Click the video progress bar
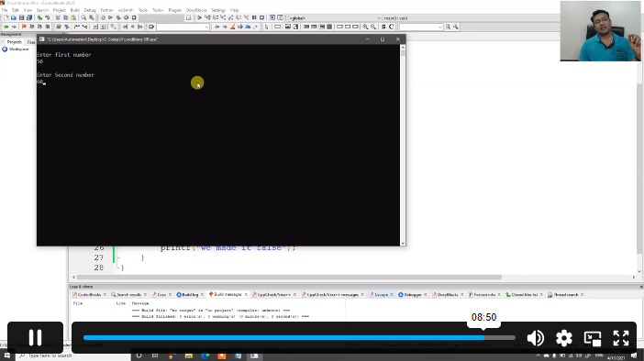Screen dimensions: 644x361 click(x=299, y=337)
